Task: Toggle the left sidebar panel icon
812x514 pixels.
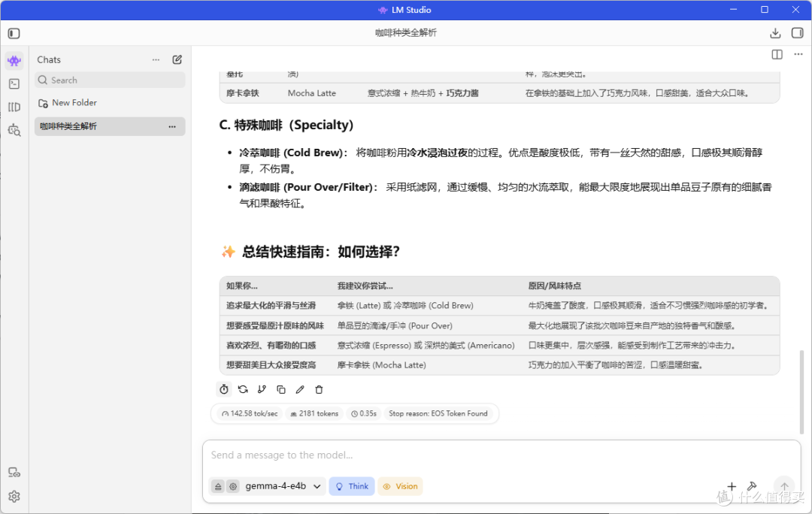Action: 14,34
